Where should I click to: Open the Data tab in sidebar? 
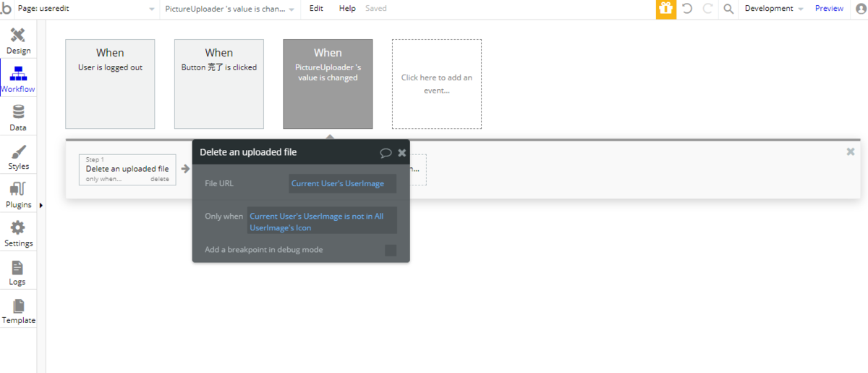point(18,117)
